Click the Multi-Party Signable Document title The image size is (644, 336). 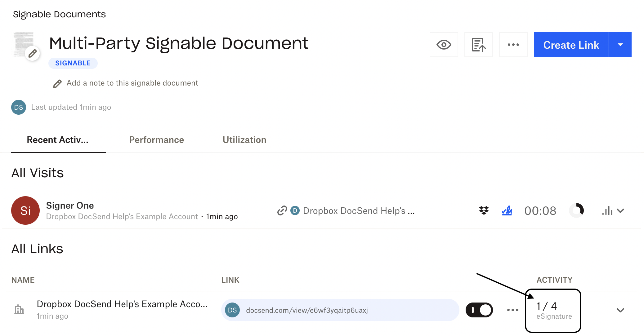tap(179, 43)
